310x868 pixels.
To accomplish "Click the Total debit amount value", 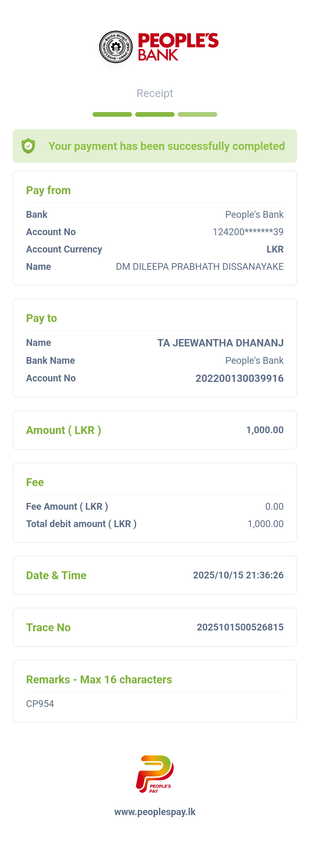I will 265,524.
